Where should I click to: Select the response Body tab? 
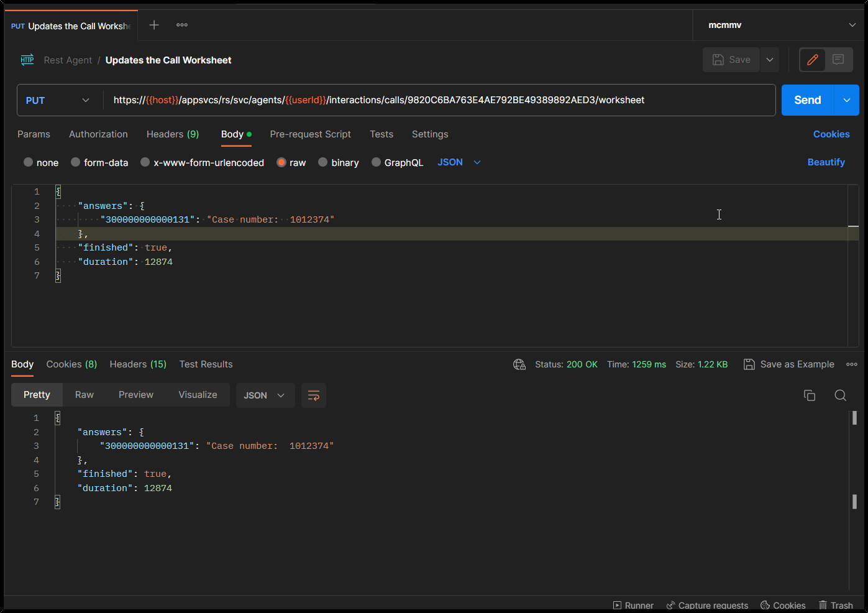point(22,364)
